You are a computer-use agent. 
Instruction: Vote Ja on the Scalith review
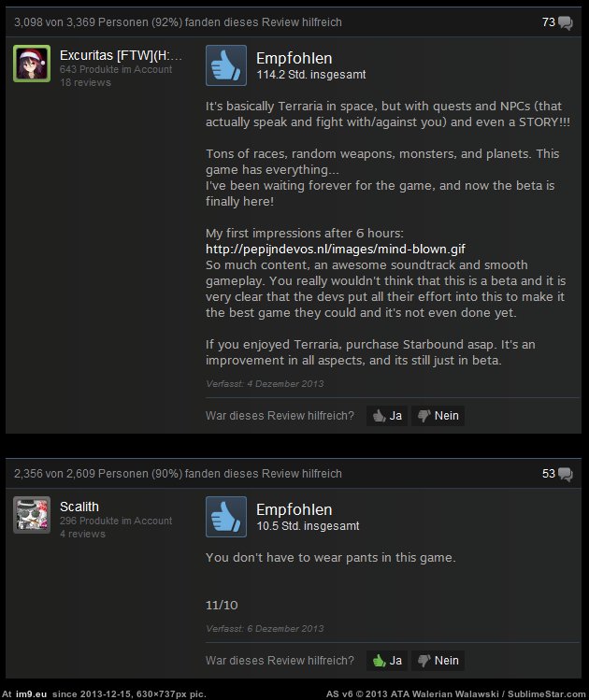tap(387, 660)
